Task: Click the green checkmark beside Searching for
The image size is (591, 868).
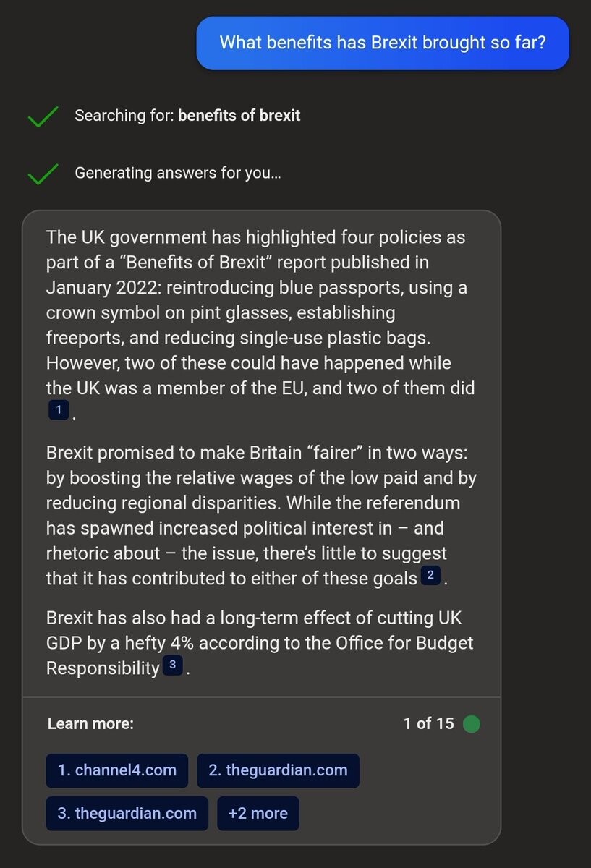Action: 42,116
